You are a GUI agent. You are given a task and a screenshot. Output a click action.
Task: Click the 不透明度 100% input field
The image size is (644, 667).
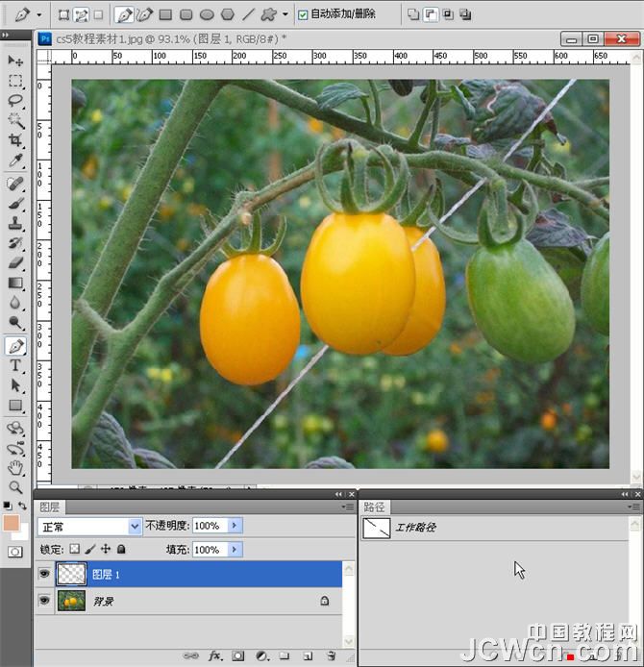pos(211,526)
